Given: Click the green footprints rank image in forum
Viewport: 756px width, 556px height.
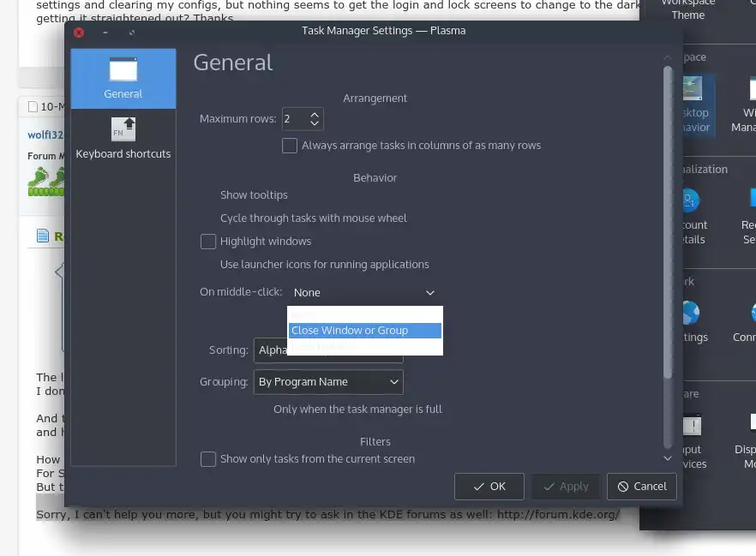Looking at the screenshot, I should click(x=45, y=181).
